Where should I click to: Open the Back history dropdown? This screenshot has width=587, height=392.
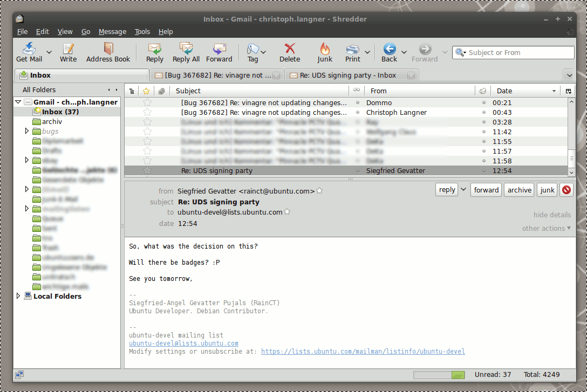(404, 52)
